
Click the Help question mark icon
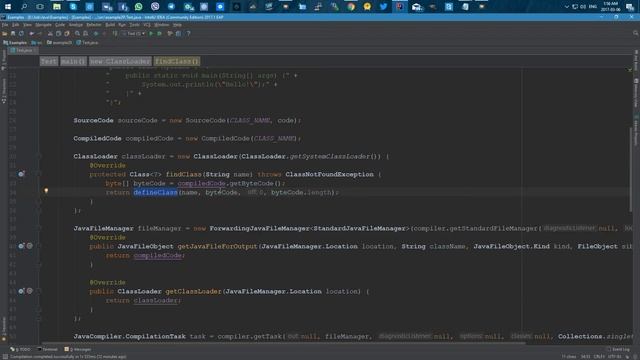(188, 33)
